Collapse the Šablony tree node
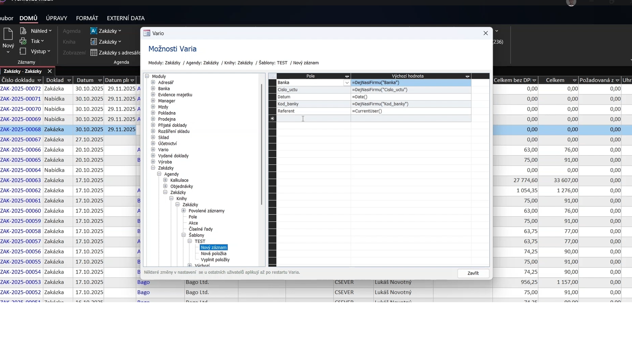Image resolution: width=632 pixels, height=364 pixels. tap(184, 235)
